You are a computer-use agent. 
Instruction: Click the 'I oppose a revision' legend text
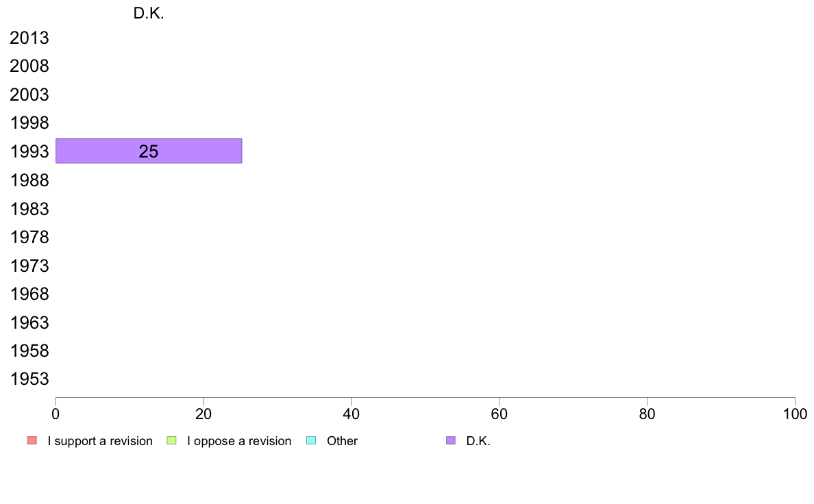click(x=239, y=441)
